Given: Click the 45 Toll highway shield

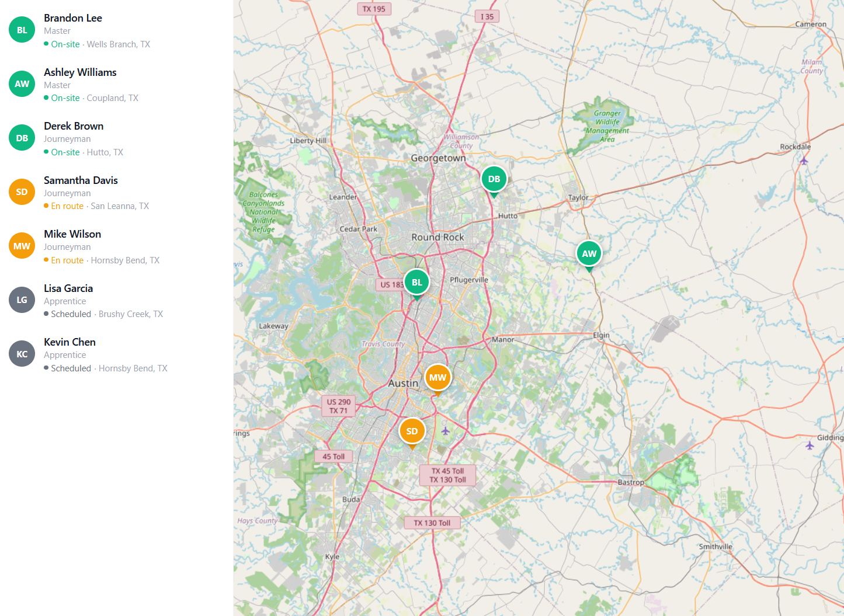Looking at the screenshot, I should (x=334, y=457).
